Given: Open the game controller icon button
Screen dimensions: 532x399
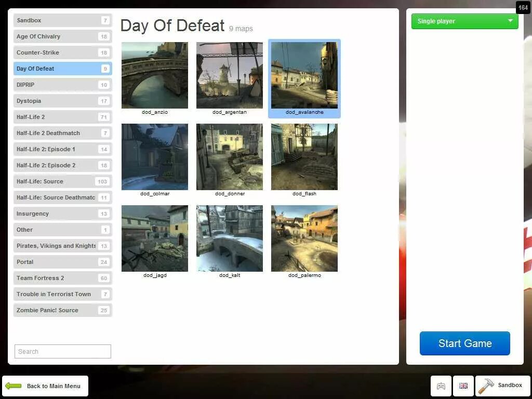Looking at the screenshot, I should click(441, 386).
